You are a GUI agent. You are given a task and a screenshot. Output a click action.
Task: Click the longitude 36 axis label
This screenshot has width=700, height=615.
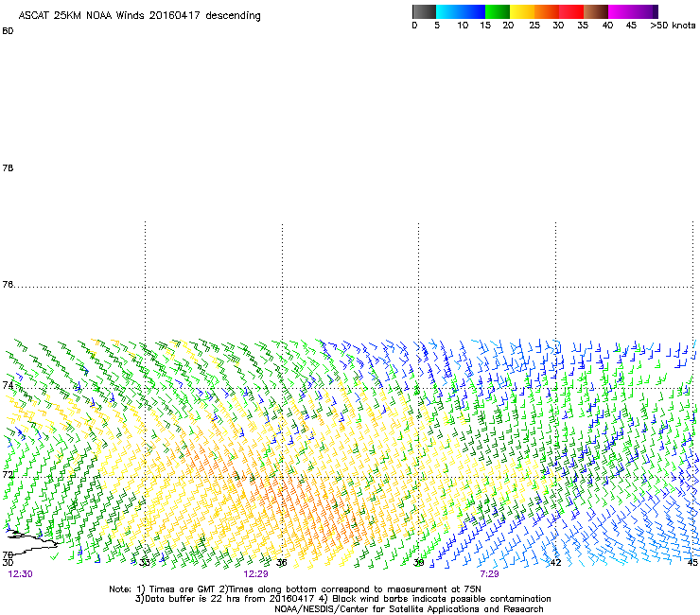282,562
